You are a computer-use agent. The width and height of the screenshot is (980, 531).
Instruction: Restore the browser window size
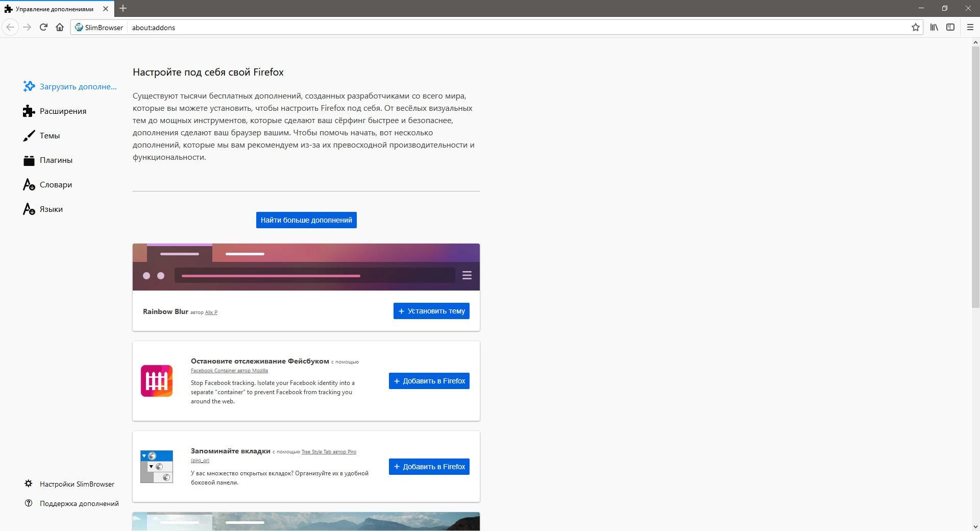tap(944, 8)
